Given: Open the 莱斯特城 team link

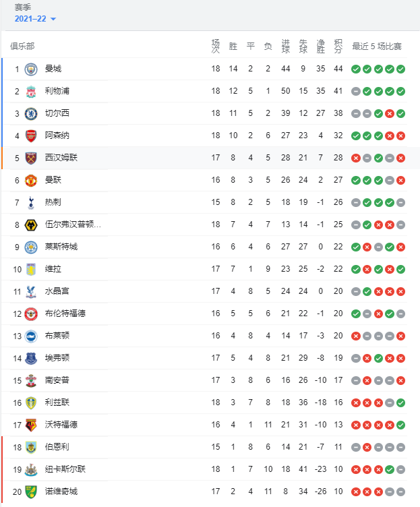Looking at the screenshot, I should pos(61,247).
